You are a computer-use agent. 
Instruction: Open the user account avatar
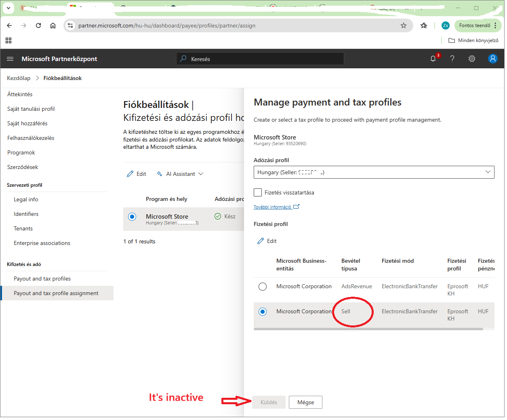click(493, 59)
